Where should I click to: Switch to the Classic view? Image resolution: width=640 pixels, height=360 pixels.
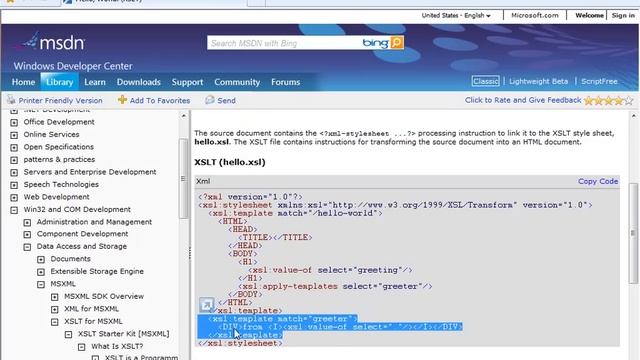485,81
